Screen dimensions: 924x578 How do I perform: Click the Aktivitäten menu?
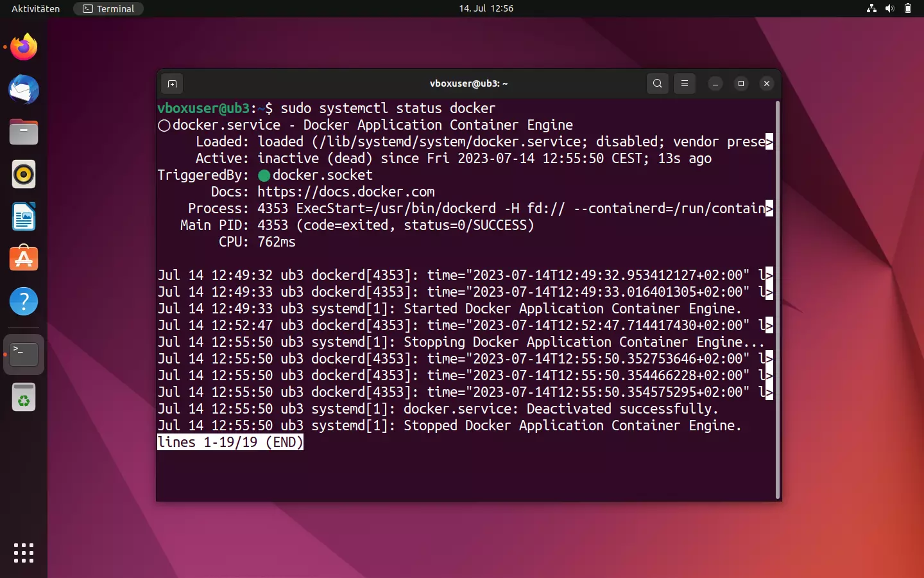point(35,8)
